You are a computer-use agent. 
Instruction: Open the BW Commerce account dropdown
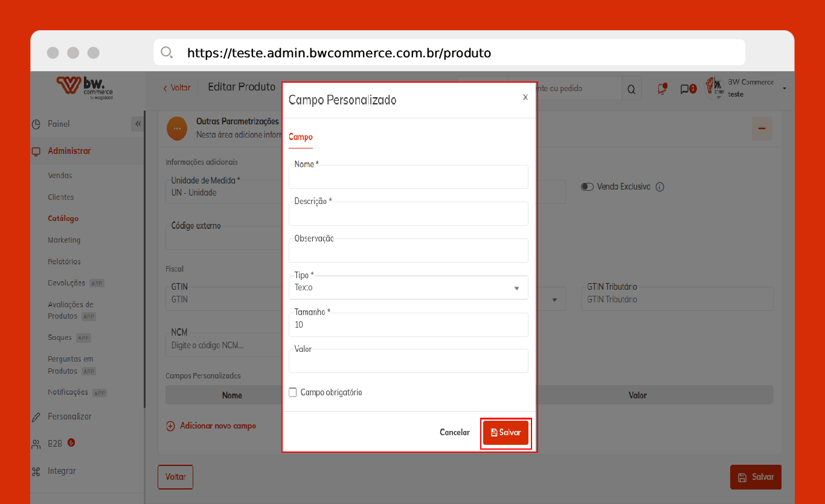tap(784, 89)
